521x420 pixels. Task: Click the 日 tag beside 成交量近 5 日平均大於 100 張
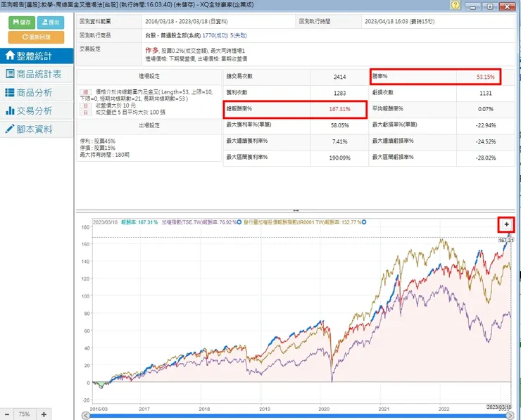coord(85,113)
